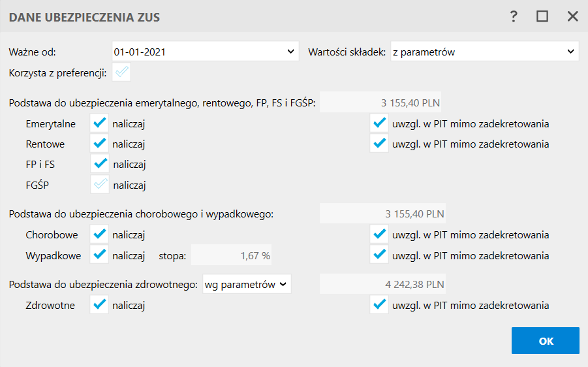The height and width of the screenshot is (367, 588).
Task: Toggle Emerytalne 'uwzgl. w PIT mimo zadekretowania'
Action: click(379, 123)
